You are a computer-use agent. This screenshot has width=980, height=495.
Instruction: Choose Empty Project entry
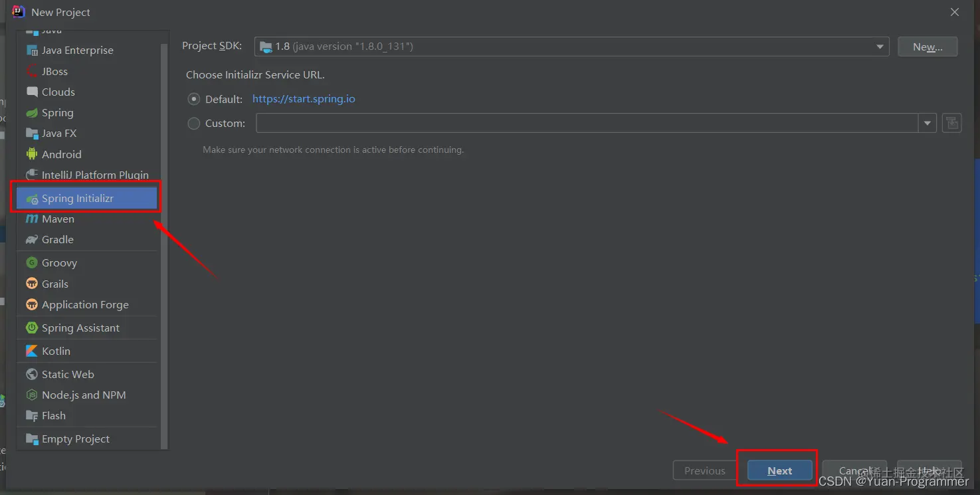coord(87,439)
